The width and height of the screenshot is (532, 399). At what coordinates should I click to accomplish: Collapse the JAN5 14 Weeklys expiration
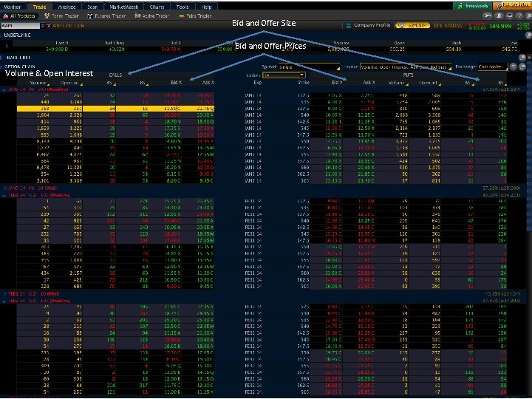[x=4, y=90]
